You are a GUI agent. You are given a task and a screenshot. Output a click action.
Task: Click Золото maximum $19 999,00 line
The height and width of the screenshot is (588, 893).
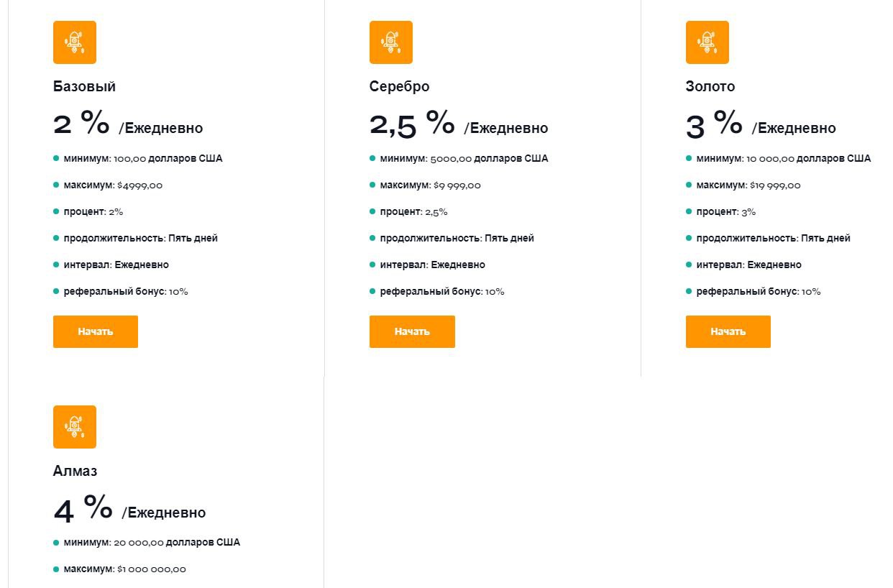[743, 185]
